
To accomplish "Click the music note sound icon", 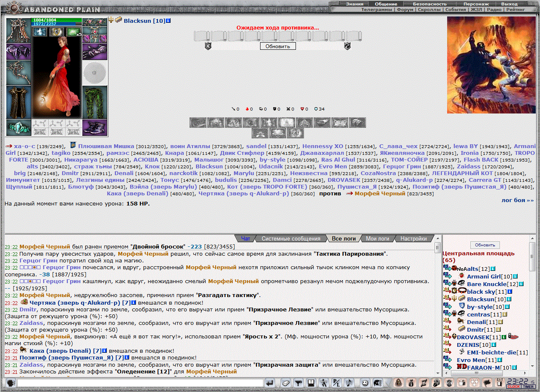I will click(x=349, y=383).
